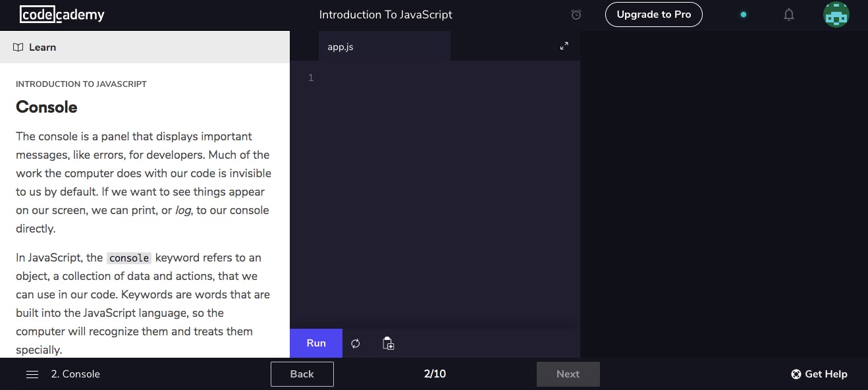Open the session timer icon
This screenshot has height=390, width=868.
(576, 14)
